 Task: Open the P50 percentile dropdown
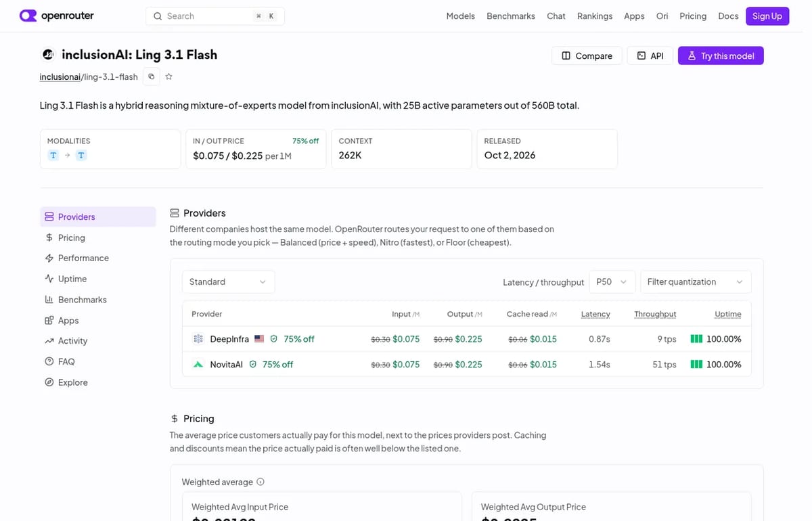click(612, 282)
